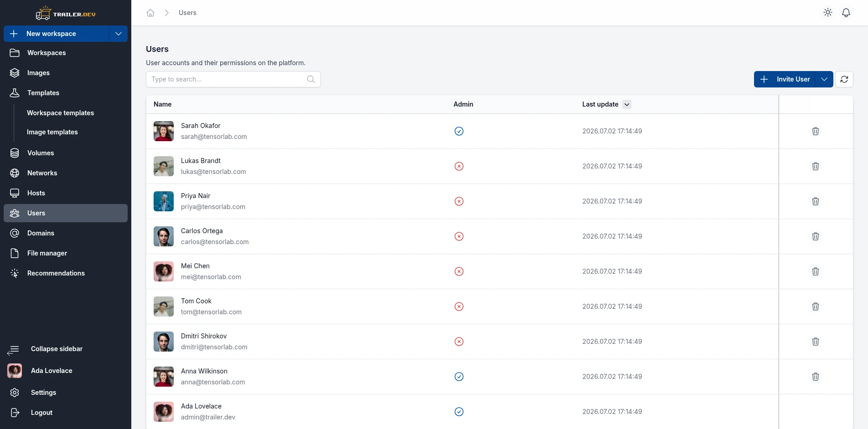868x429 pixels.
Task: Delete Priya Nair using trash icon
Action: point(816,201)
